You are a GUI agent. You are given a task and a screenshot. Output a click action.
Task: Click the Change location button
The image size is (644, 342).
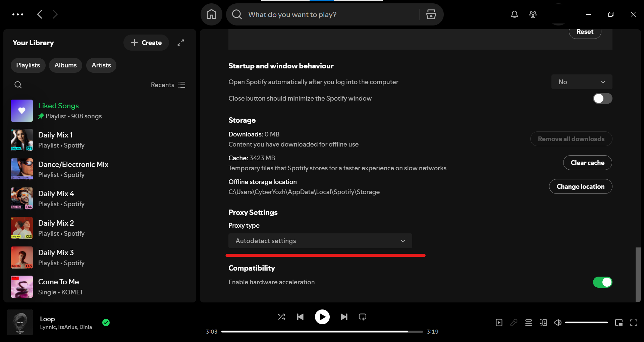pos(580,187)
